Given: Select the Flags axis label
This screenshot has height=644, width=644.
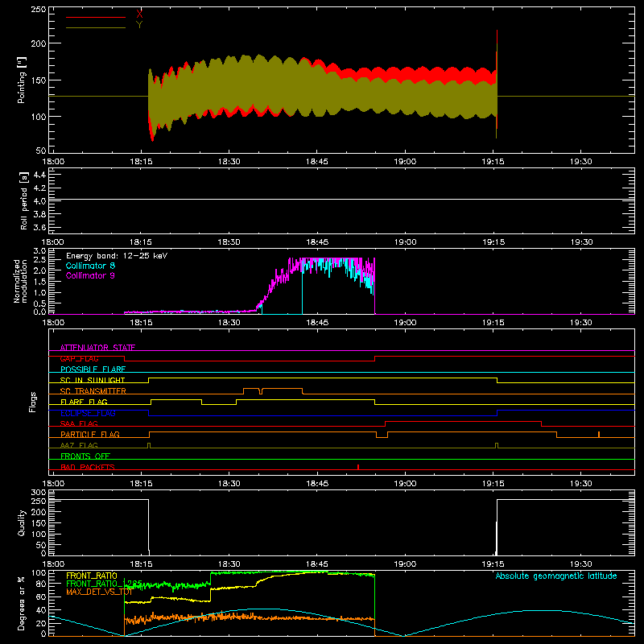Looking at the screenshot, I should point(33,402).
